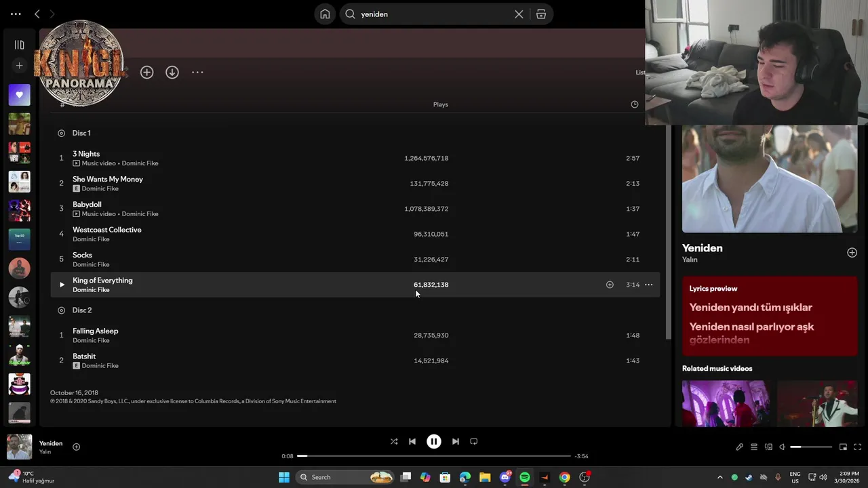Open weather widget showing 10°C
This screenshot has width=868, height=488.
pos(31,477)
